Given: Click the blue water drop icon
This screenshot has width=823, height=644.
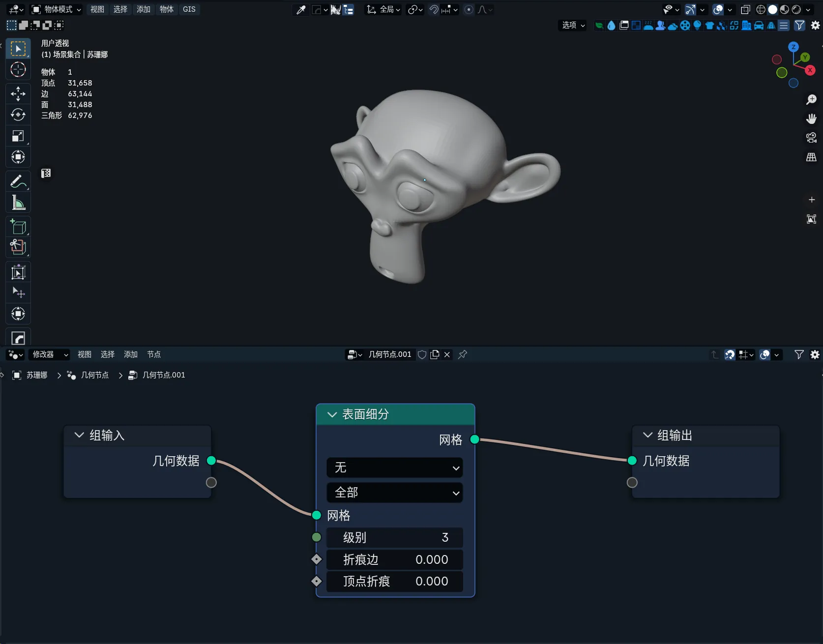Looking at the screenshot, I should pos(611,25).
